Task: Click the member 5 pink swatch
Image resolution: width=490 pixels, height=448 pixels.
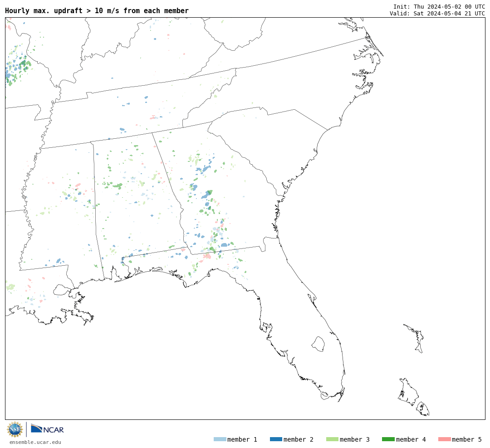Action: click(444, 439)
